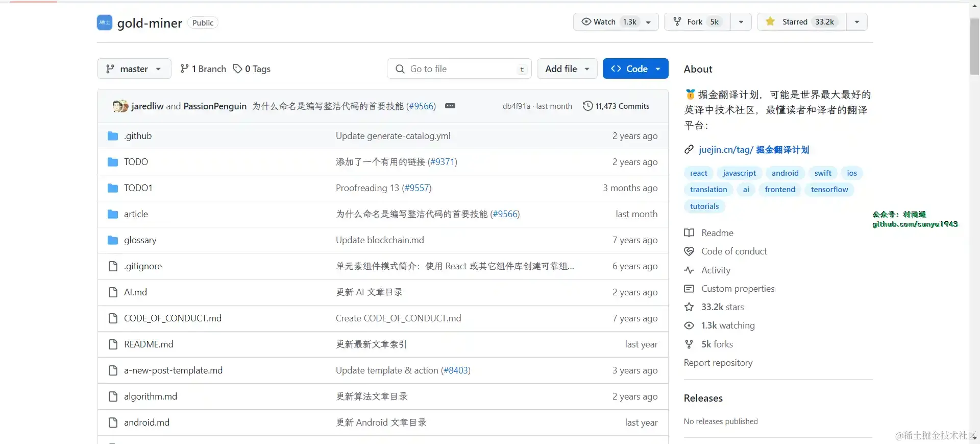Click the Readme book icon

(689, 233)
